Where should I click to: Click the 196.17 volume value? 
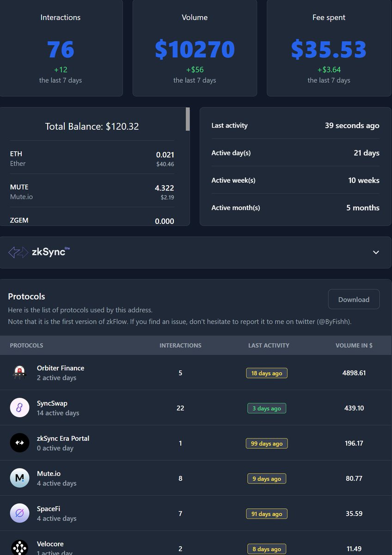(x=354, y=443)
